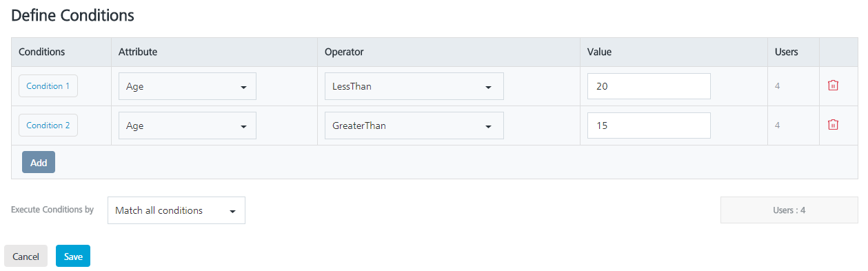
Task: Delete Condition 1 with trash icon
Action: [x=833, y=86]
